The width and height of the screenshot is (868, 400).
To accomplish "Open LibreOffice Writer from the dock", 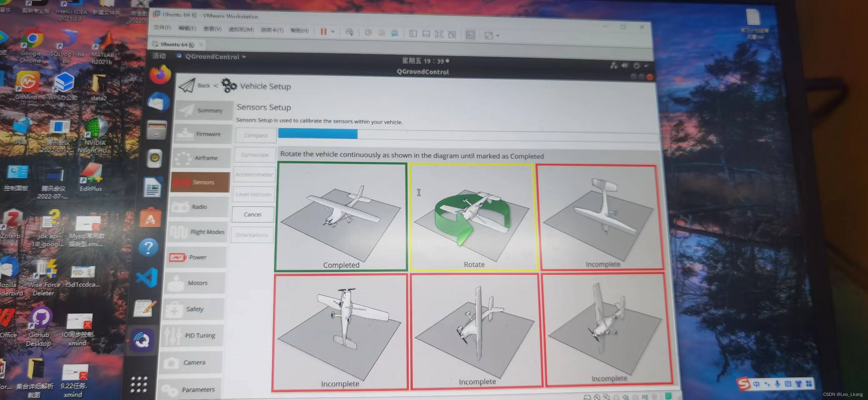I will (x=153, y=187).
